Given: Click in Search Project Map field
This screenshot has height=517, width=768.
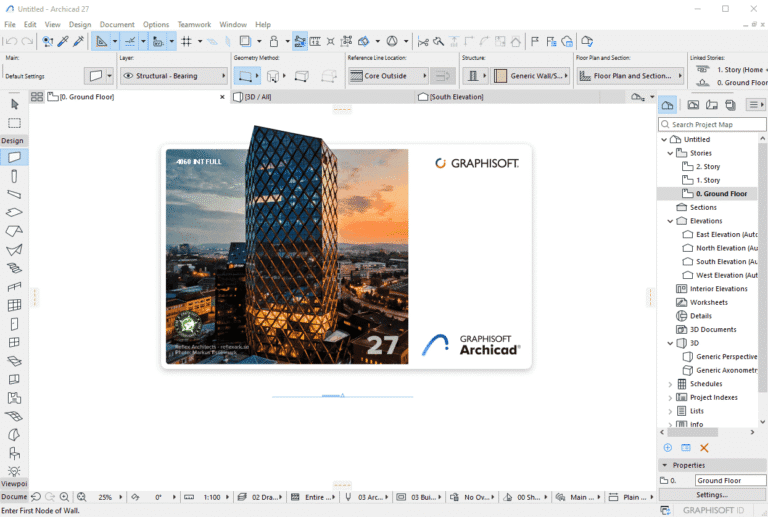Looking at the screenshot, I should tap(712, 124).
